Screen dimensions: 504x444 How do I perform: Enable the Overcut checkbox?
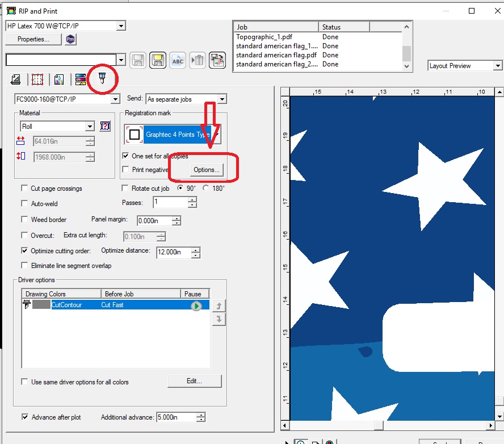click(x=24, y=235)
